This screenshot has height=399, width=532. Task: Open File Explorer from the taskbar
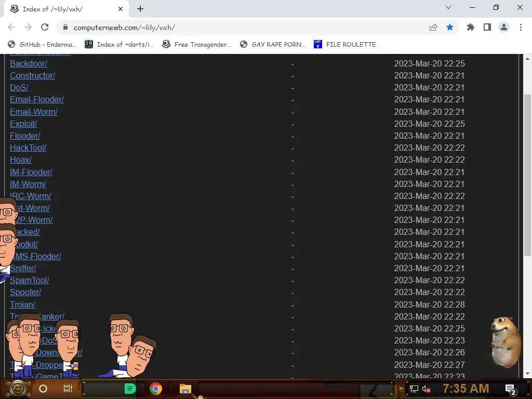[185, 389]
